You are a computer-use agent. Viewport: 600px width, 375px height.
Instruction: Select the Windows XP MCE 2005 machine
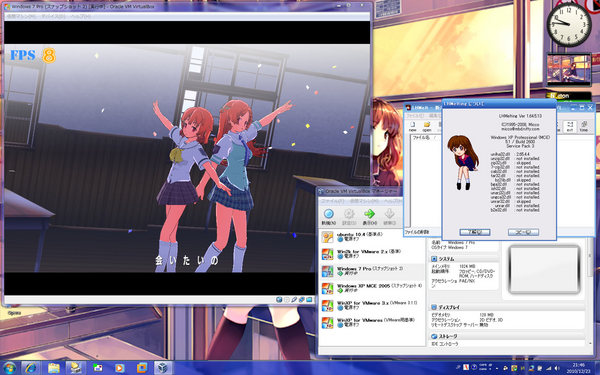click(372, 289)
